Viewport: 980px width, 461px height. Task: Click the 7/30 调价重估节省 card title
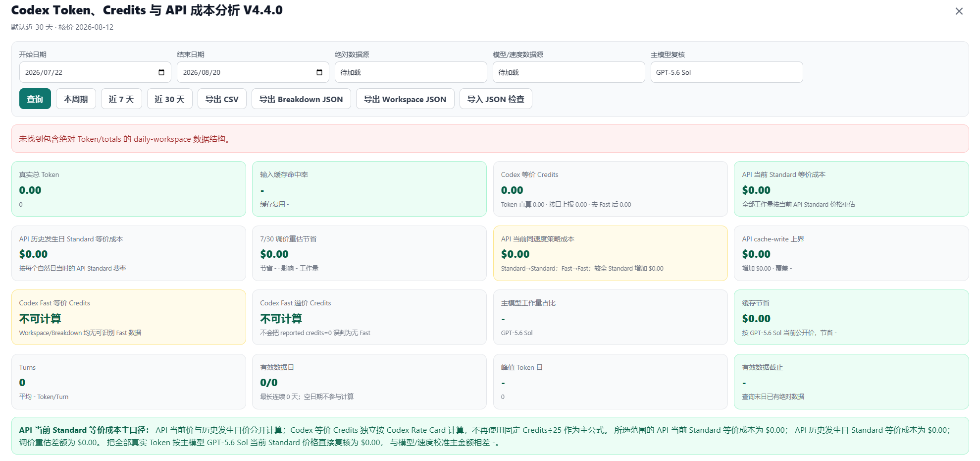(288, 239)
